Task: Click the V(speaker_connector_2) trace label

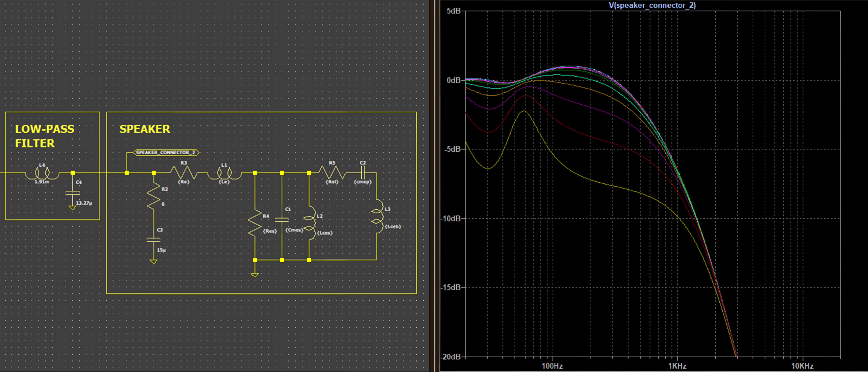Action: [x=652, y=5]
